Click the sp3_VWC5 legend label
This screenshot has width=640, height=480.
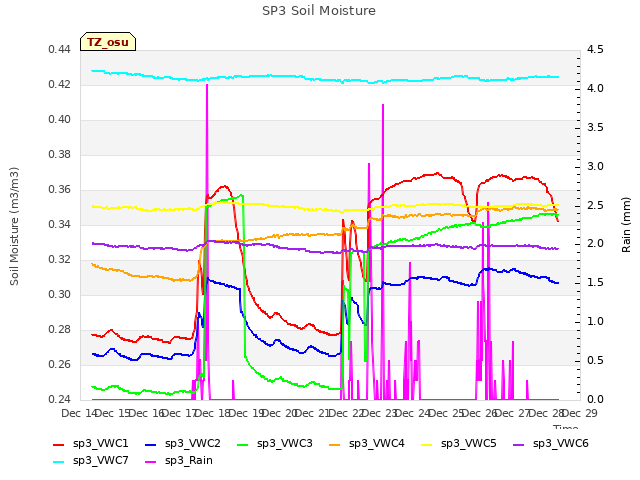pos(469,444)
